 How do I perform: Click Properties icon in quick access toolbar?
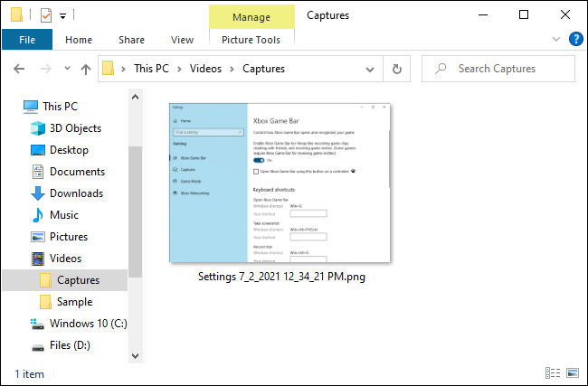pyautogui.click(x=46, y=15)
